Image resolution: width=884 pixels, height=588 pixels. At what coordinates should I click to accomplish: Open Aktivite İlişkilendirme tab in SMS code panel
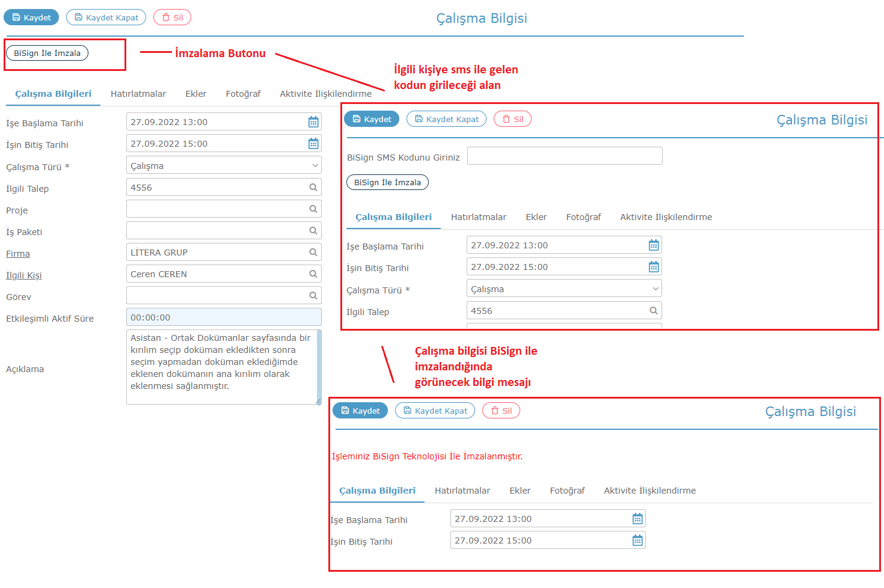666,217
